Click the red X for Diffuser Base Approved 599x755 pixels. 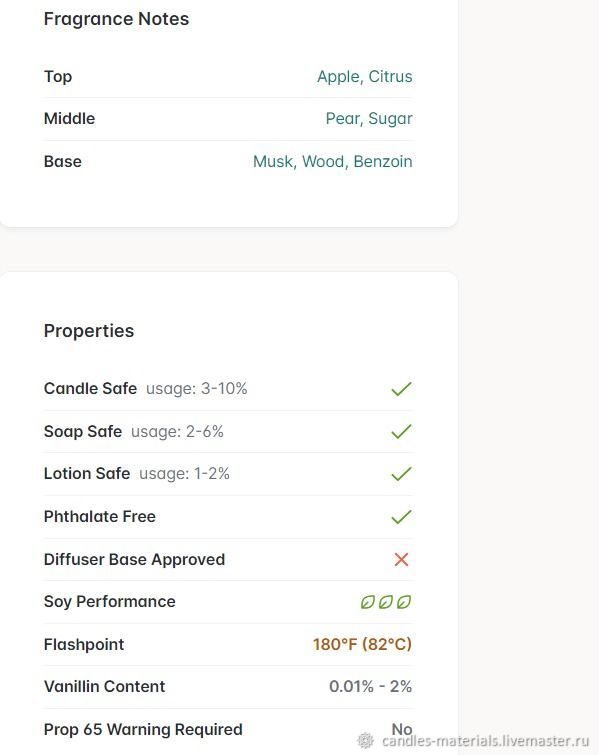tap(401, 560)
